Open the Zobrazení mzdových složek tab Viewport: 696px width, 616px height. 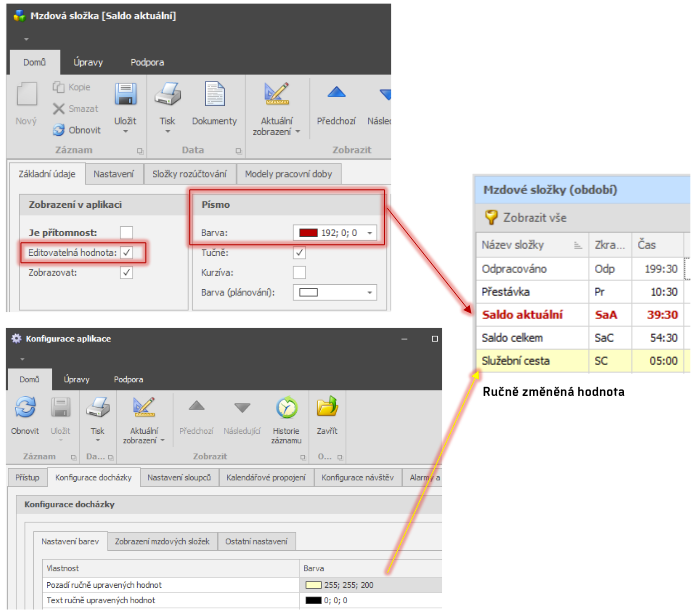tap(162, 541)
